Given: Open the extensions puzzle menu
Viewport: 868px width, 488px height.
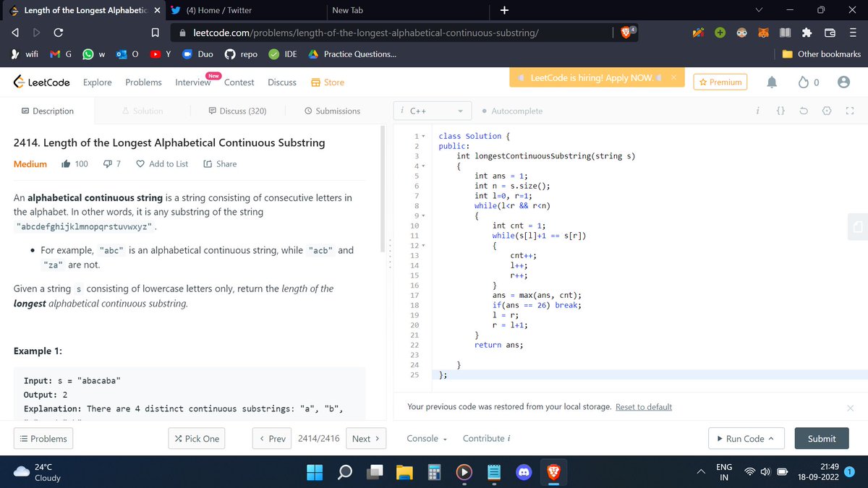Looking at the screenshot, I should (x=808, y=33).
